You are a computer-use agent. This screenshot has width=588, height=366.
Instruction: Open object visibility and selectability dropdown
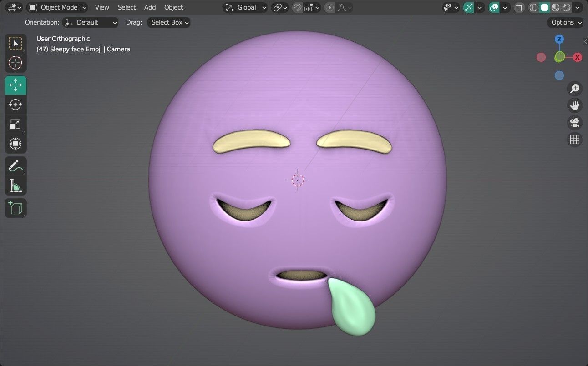(451, 7)
